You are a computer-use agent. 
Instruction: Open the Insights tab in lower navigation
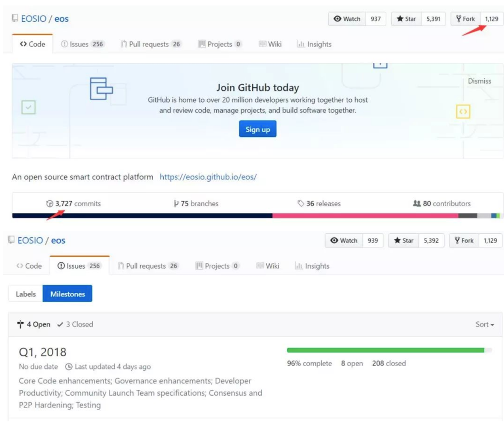(x=312, y=266)
